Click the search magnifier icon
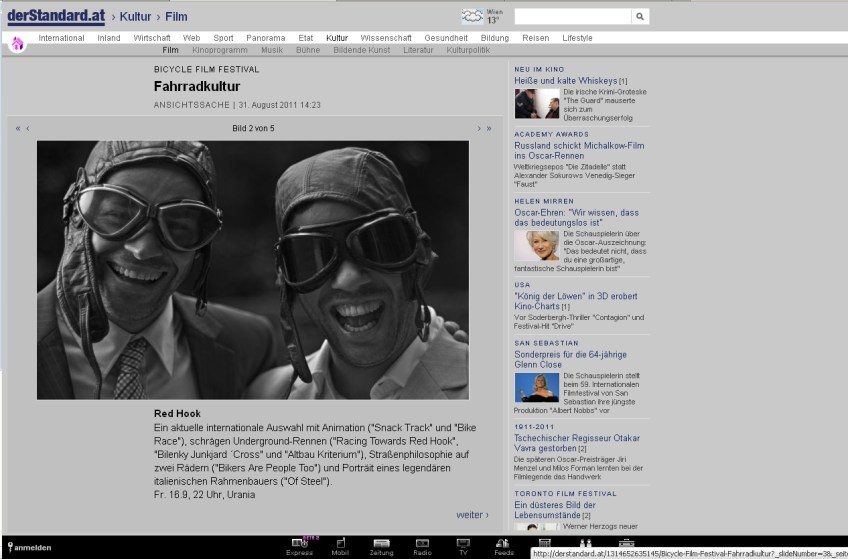Image resolution: width=848 pixels, height=559 pixels. tap(640, 16)
